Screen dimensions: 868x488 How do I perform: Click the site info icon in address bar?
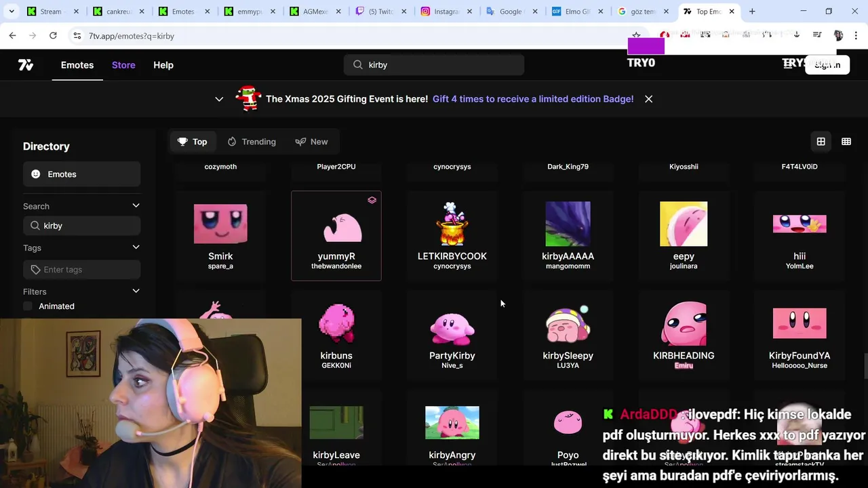click(x=77, y=36)
